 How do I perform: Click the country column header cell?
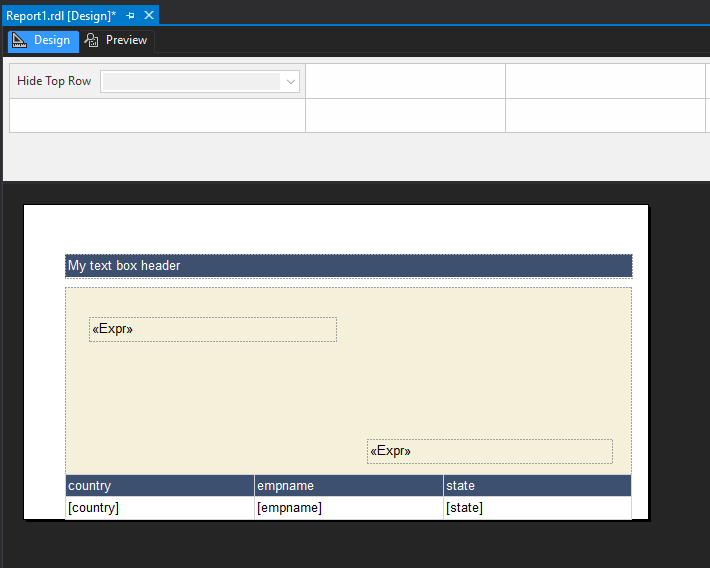tap(160, 486)
